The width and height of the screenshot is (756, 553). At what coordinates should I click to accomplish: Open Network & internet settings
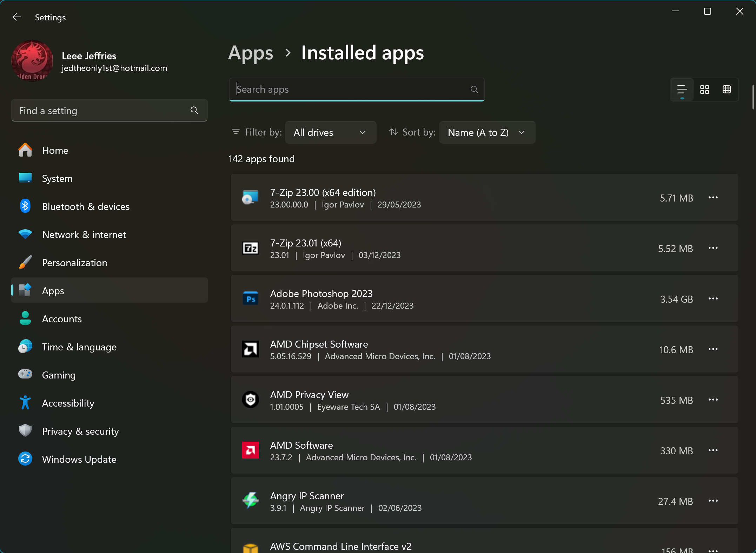click(x=109, y=235)
